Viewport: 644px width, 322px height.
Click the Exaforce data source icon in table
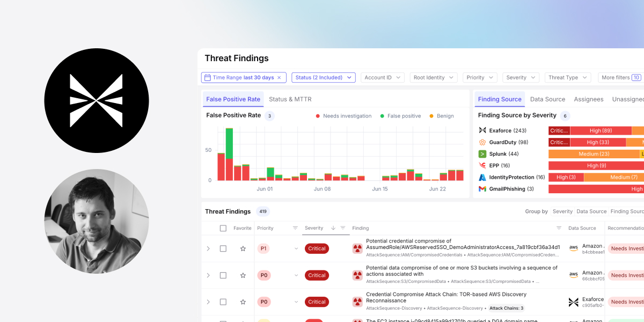574,302
